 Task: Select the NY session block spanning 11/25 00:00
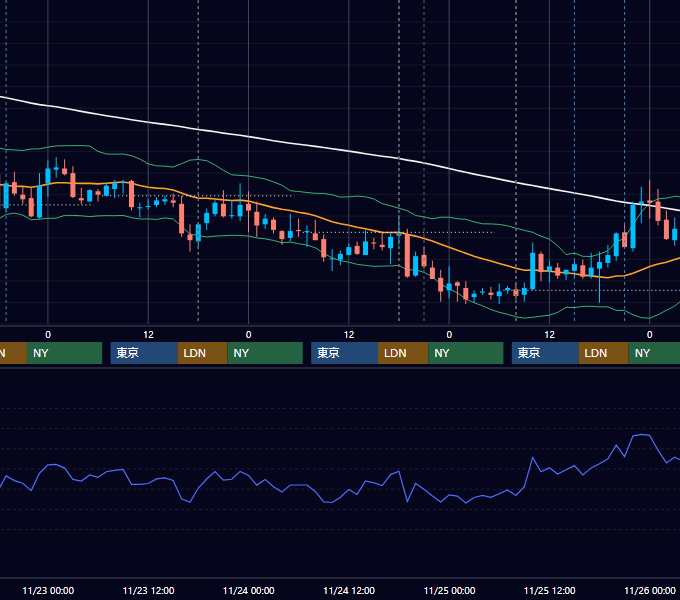466,353
